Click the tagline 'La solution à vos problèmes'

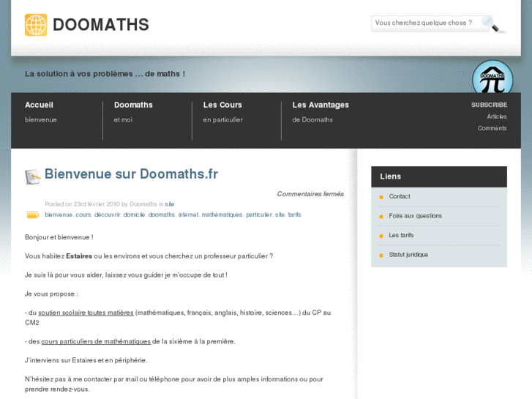105,74
